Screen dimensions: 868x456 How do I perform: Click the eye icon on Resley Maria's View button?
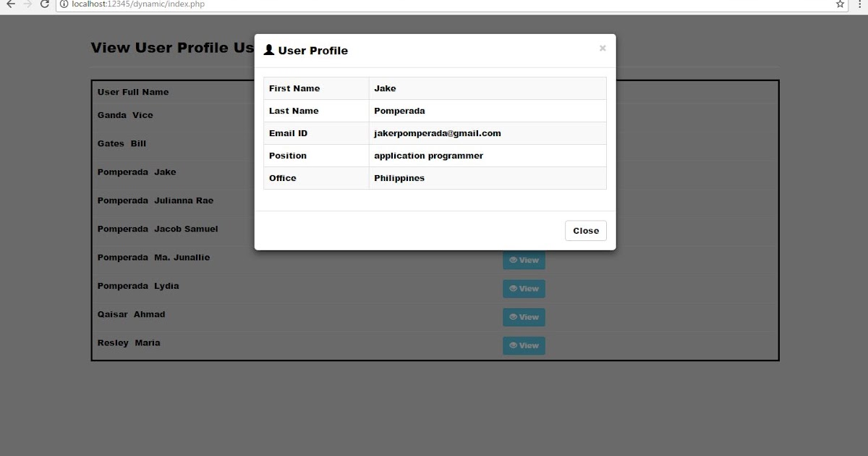click(514, 345)
